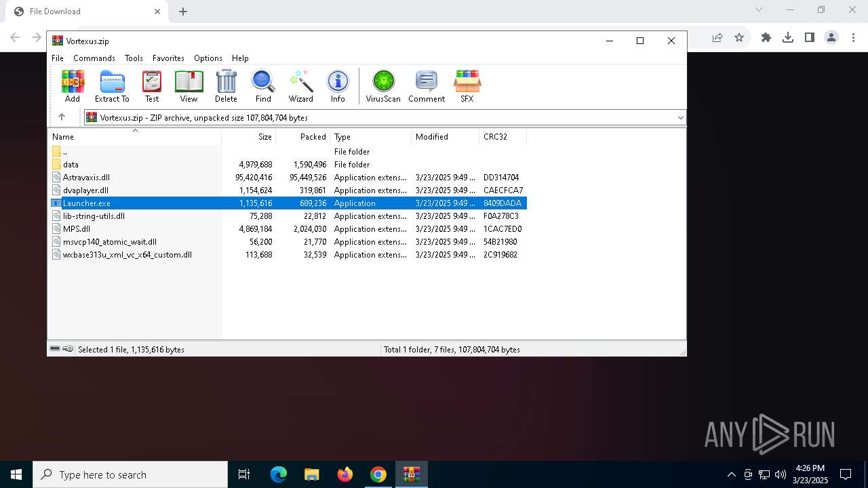Select the File Download Chrome tab
The height and width of the screenshot is (488, 868).
[x=87, y=12]
